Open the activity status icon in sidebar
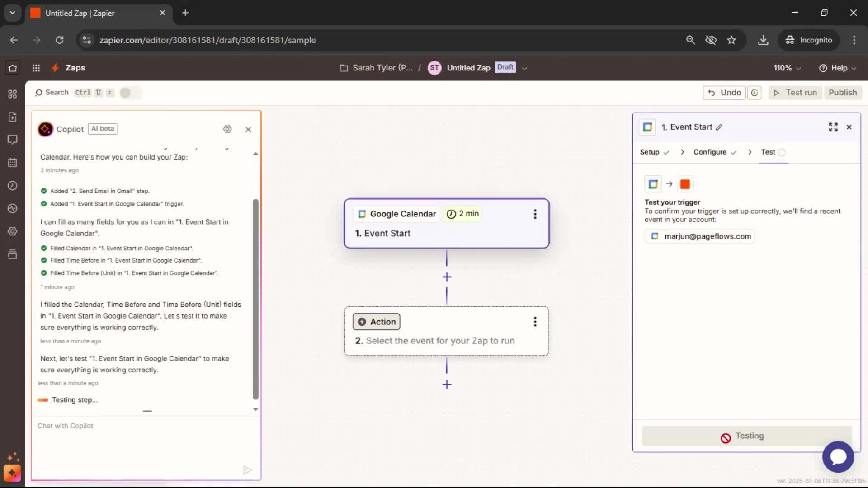Screen dimensions: 868x488 click(x=13, y=208)
